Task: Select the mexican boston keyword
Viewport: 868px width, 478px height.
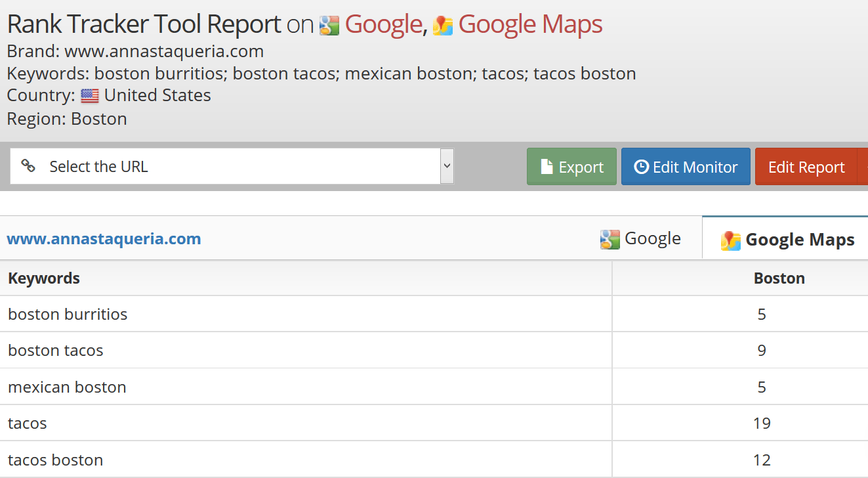Action: click(x=67, y=387)
